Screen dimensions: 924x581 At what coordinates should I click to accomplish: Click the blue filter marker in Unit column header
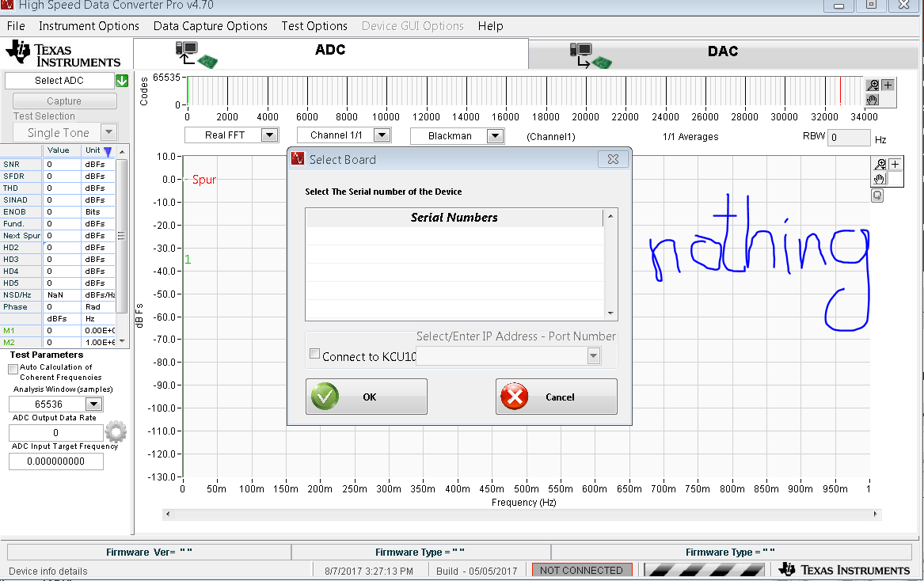(x=108, y=151)
